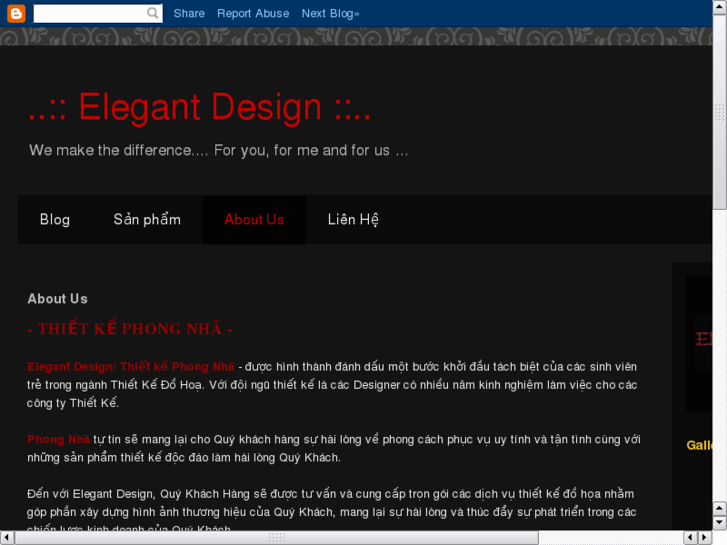Click the orange Blogger logo icon

pos(16,13)
